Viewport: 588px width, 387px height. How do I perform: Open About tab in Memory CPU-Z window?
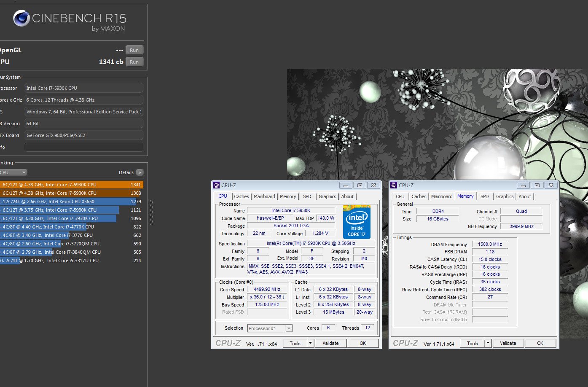coord(525,196)
